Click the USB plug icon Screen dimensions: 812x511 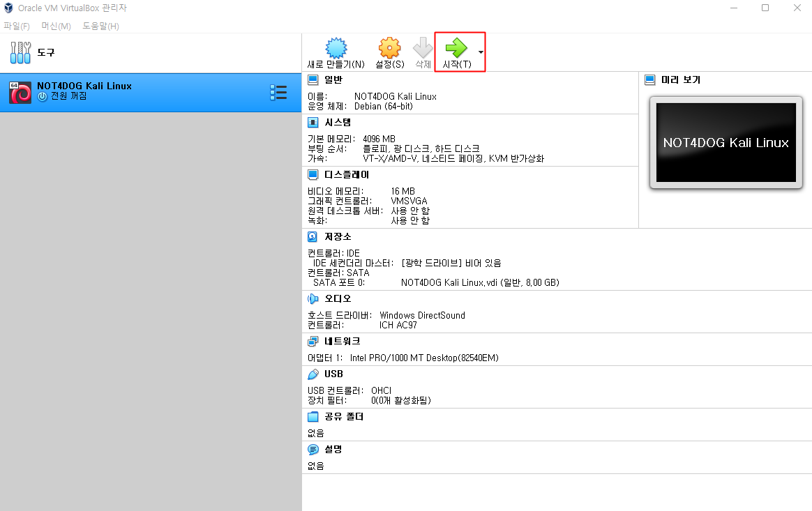tap(313, 374)
